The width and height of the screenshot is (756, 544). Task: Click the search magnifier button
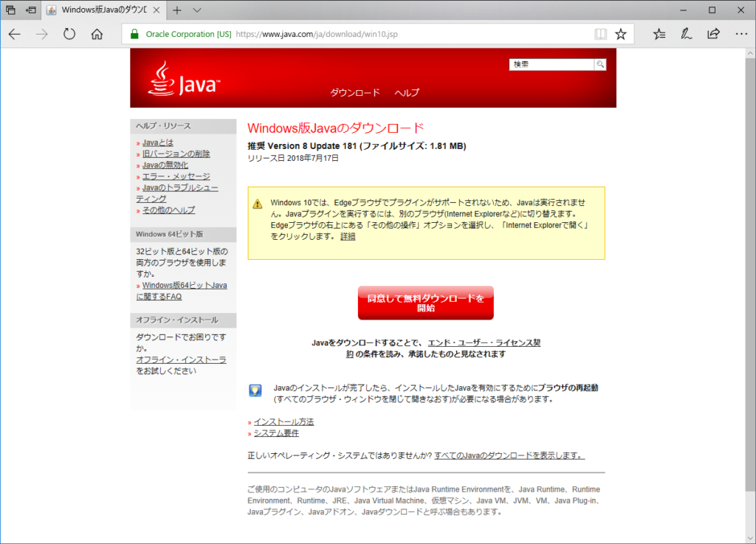point(599,64)
